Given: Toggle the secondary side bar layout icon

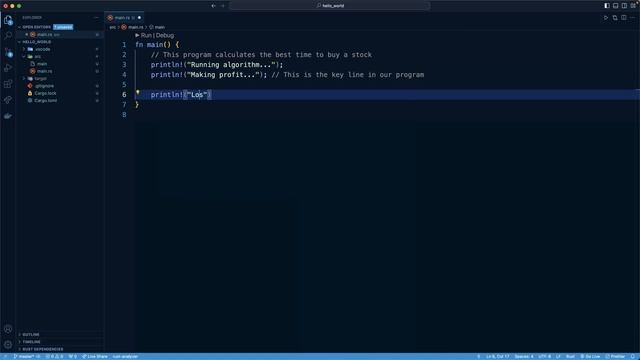Looking at the screenshot, I should point(624,6).
